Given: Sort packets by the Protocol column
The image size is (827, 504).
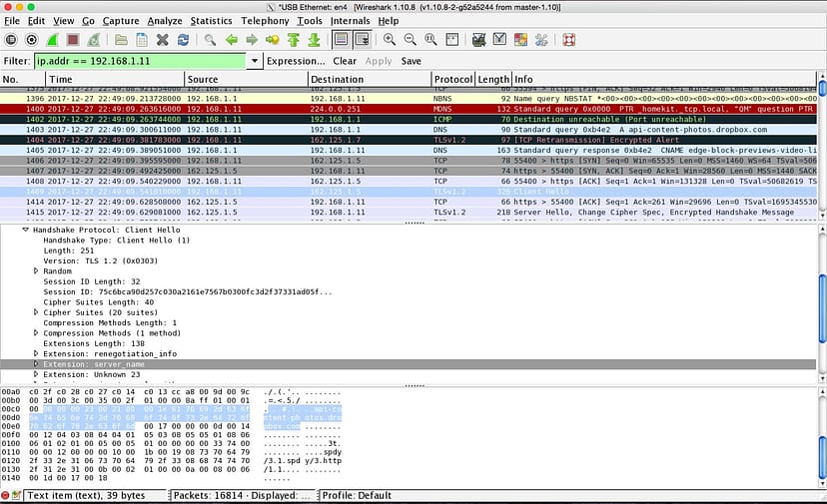Looking at the screenshot, I should coord(452,79).
